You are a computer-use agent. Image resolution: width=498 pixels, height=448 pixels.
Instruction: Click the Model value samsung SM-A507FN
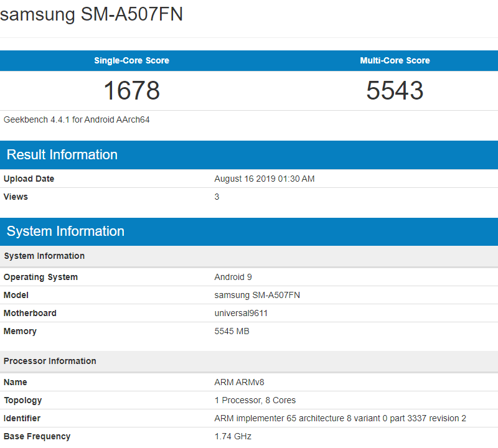(x=257, y=295)
